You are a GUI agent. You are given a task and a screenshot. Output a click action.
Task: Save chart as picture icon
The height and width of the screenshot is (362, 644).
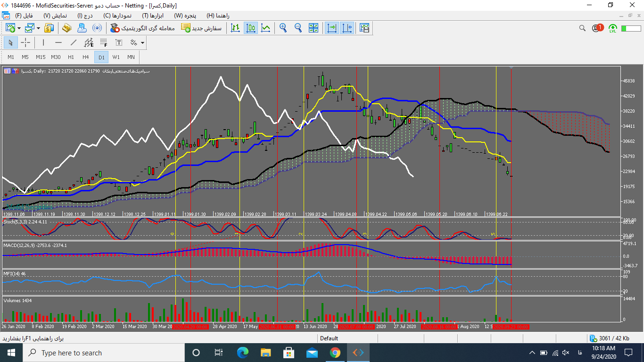pyautogui.click(x=364, y=28)
